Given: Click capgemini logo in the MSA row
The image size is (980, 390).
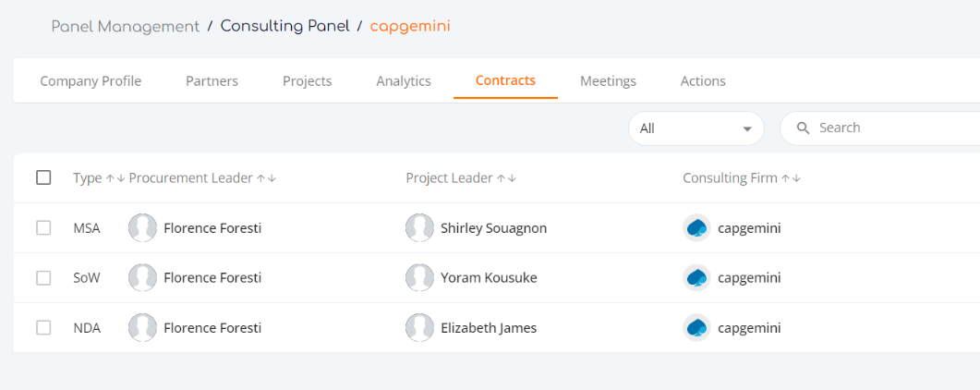Looking at the screenshot, I should pos(696,228).
